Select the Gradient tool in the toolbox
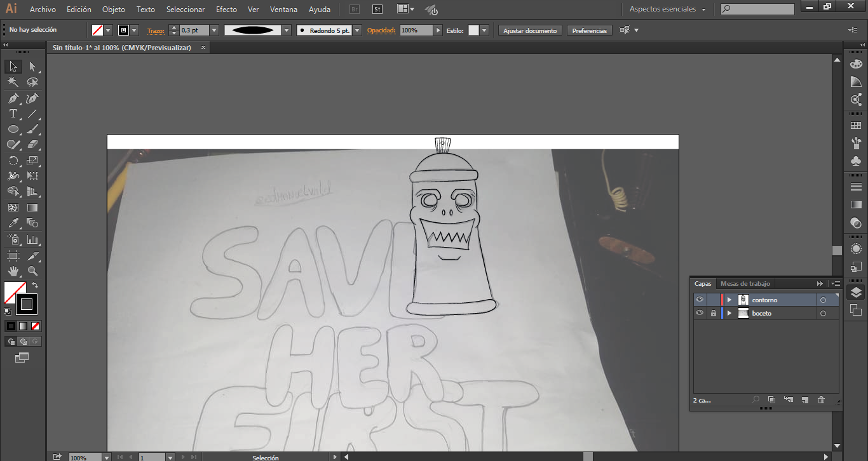 [32, 208]
